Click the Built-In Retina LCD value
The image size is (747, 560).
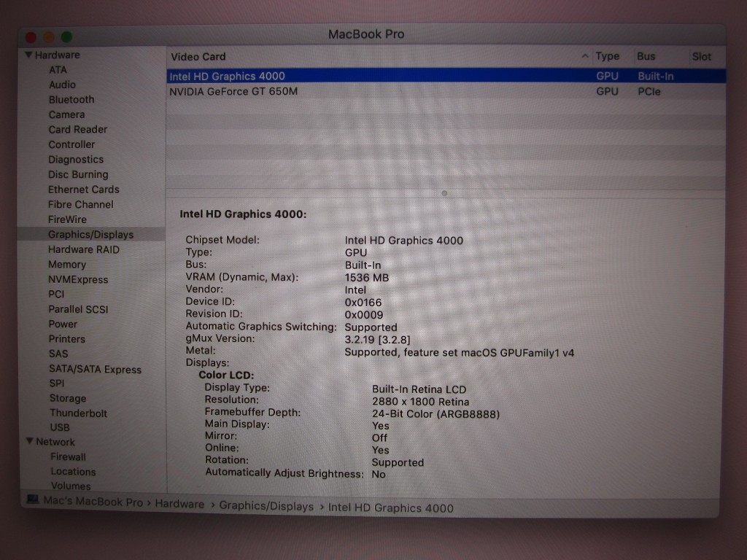click(x=419, y=389)
